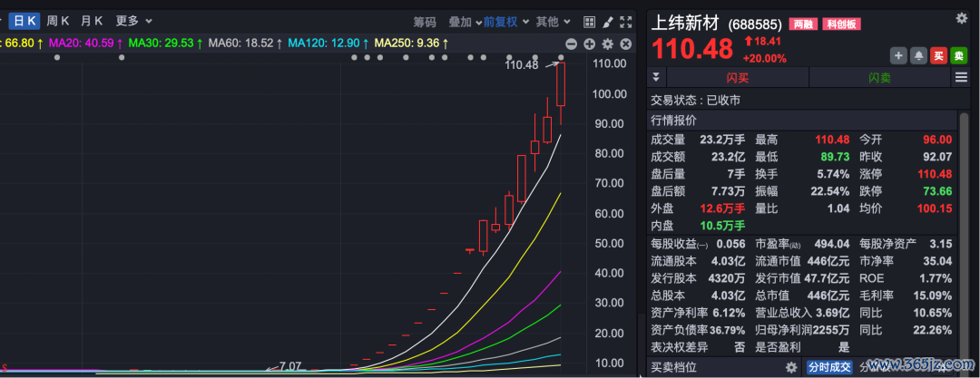The height and width of the screenshot is (378, 980).
Task: Add 上纬新材 to watchlist with plus button
Action: (x=898, y=56)
